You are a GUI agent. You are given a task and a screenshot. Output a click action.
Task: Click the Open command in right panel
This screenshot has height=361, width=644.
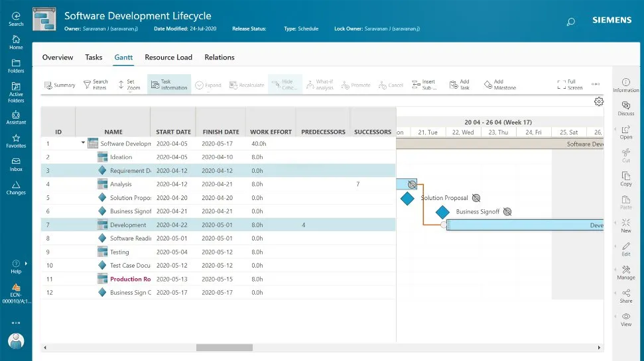pos(626,132)
